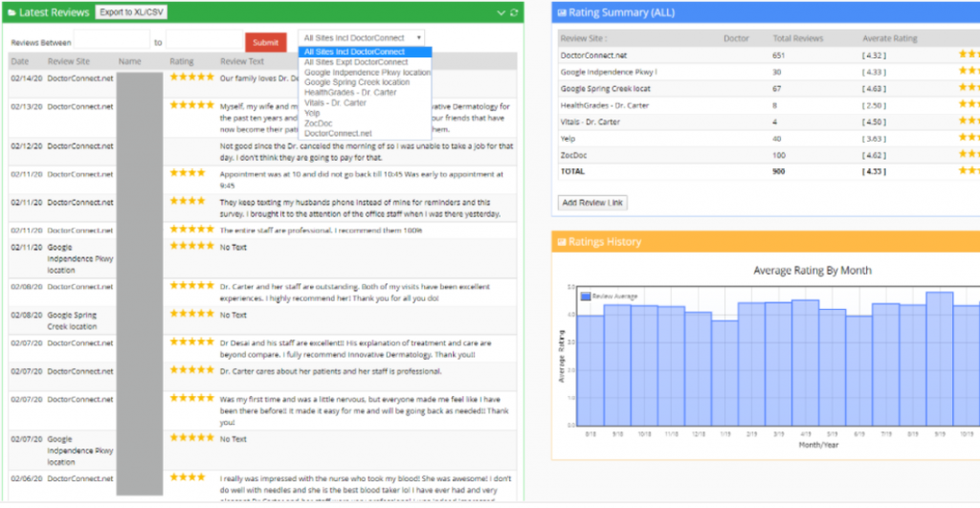Choose HealthGrades - Dr. Carter option
980x508 pixels.
[x=365, y=93]
